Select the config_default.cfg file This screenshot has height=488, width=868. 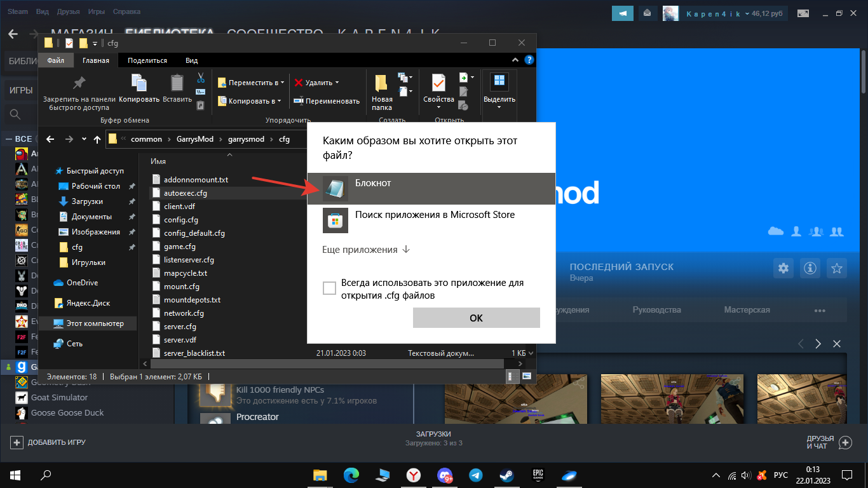194,233
